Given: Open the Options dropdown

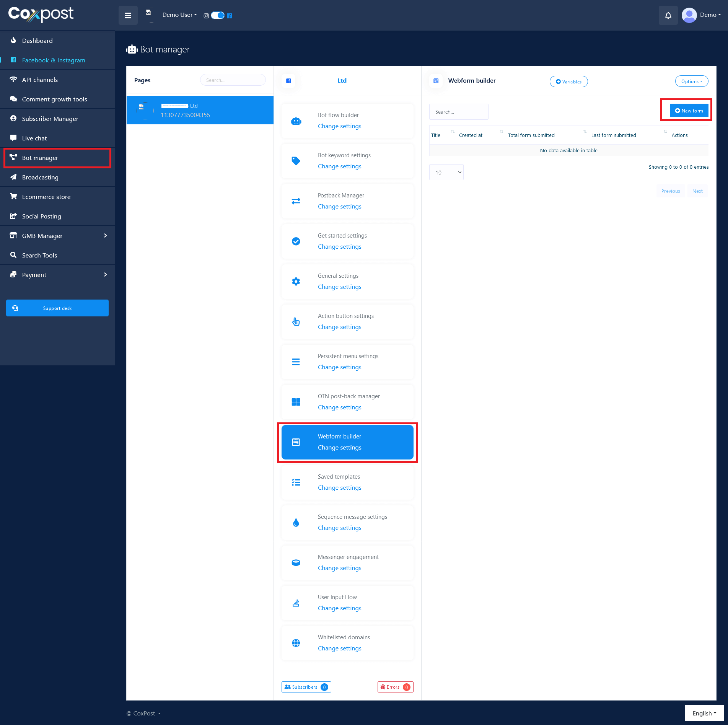Looking at the screenshot, I should (x=691, y=81).
